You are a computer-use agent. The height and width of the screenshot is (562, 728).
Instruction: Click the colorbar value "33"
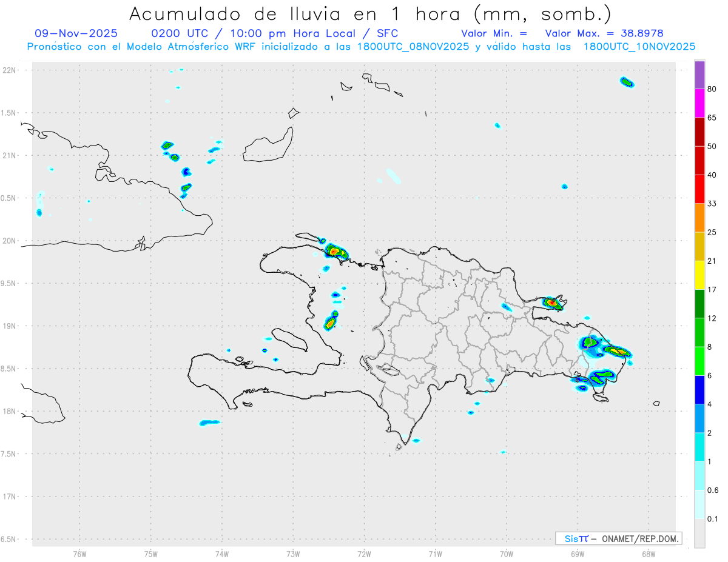tap(712, 203)
